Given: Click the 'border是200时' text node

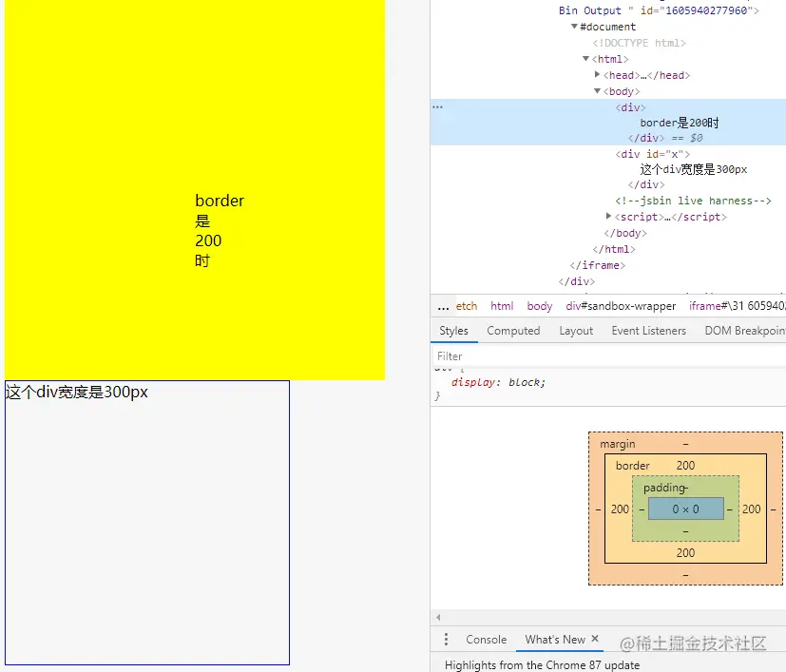Looking at the screenshot, I should tap(680, 123).
